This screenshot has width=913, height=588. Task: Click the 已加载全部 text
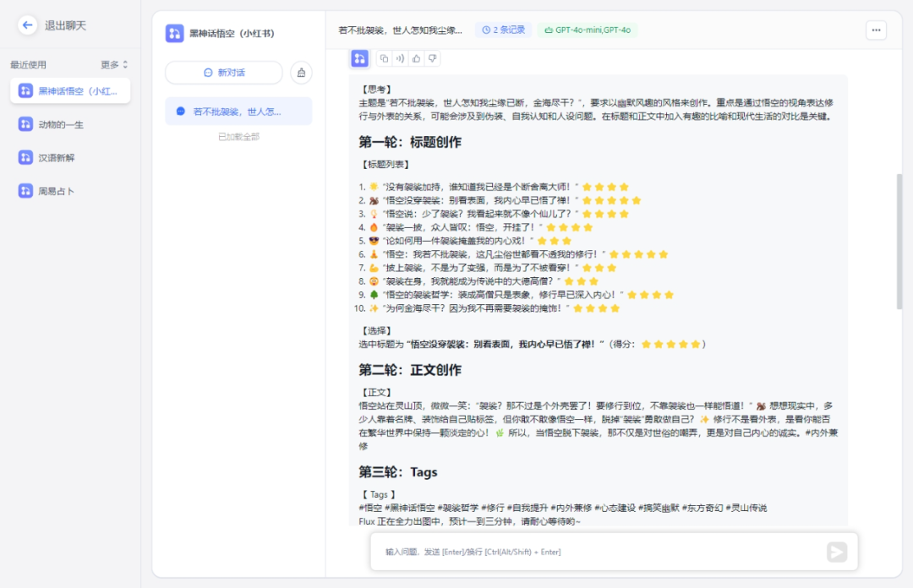[x=238, y=137]
